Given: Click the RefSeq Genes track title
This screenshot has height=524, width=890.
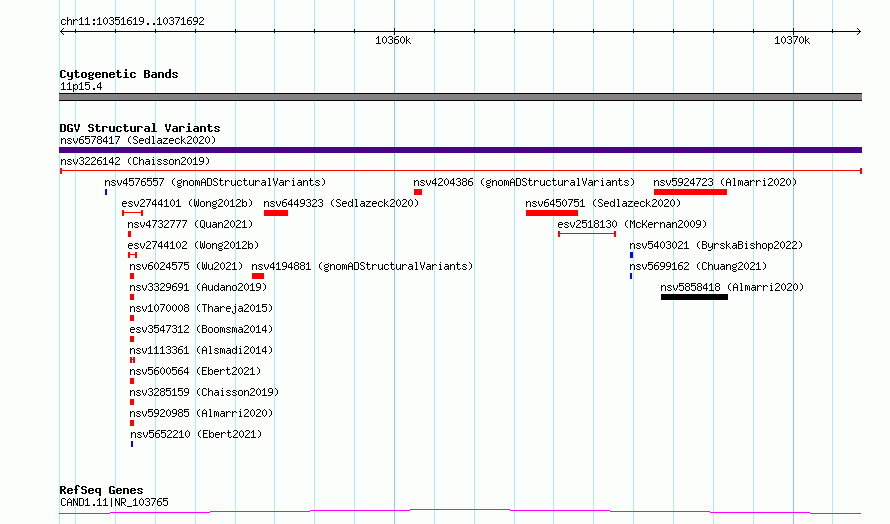Looking at the screenshot, I should (x=101, y=490).
